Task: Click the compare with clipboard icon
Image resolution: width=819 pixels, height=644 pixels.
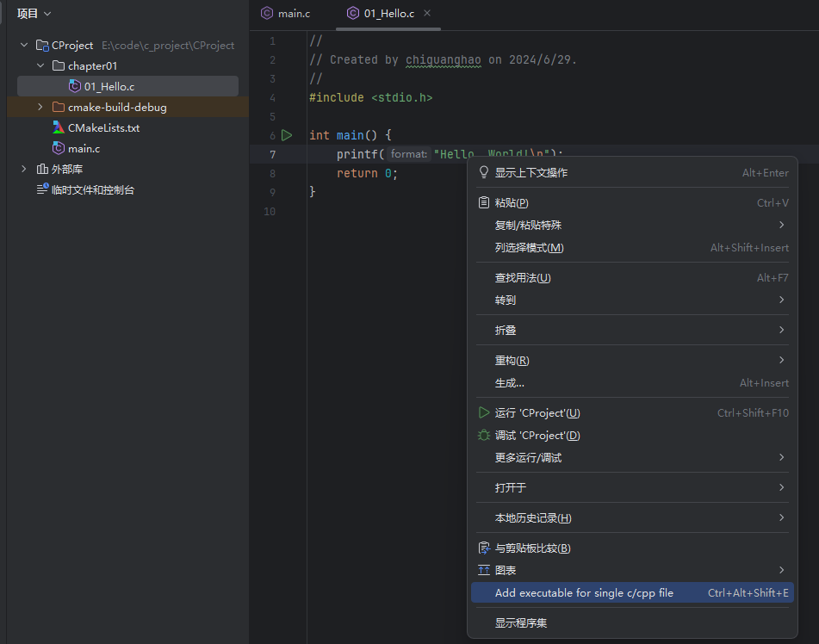Action: coord(483,548)
